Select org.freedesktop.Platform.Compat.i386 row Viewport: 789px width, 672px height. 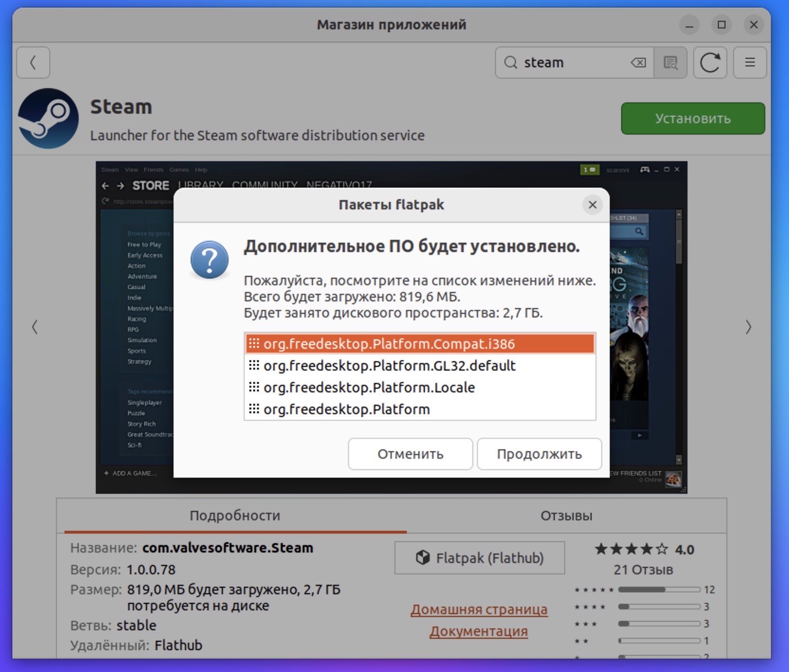(420, 344)
